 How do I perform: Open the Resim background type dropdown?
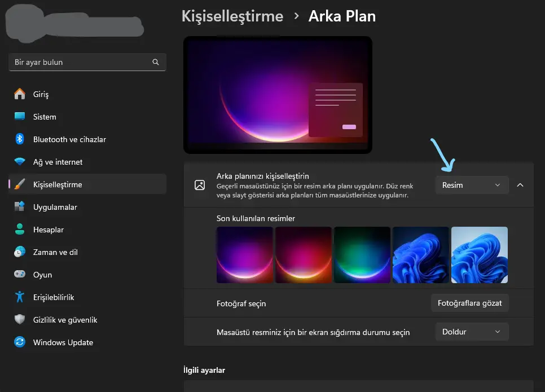click(x=472, y=185)
